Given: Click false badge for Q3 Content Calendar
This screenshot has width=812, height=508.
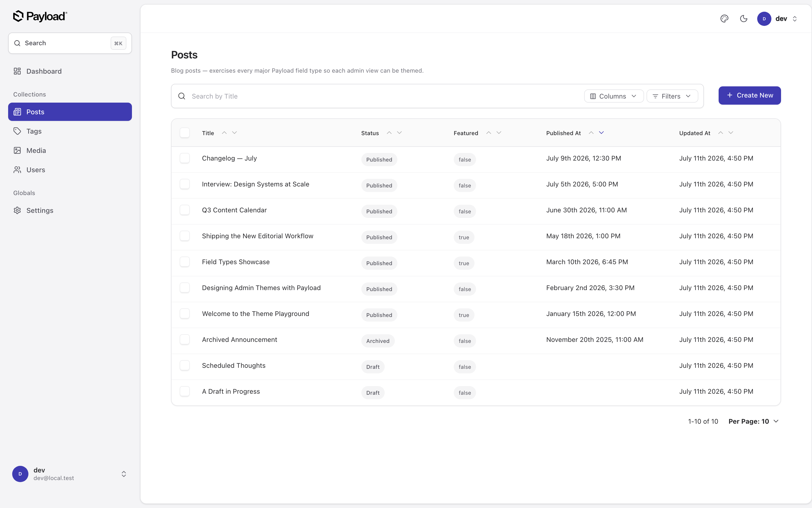Looking at the screenshot, I should (x=465, y=211).
